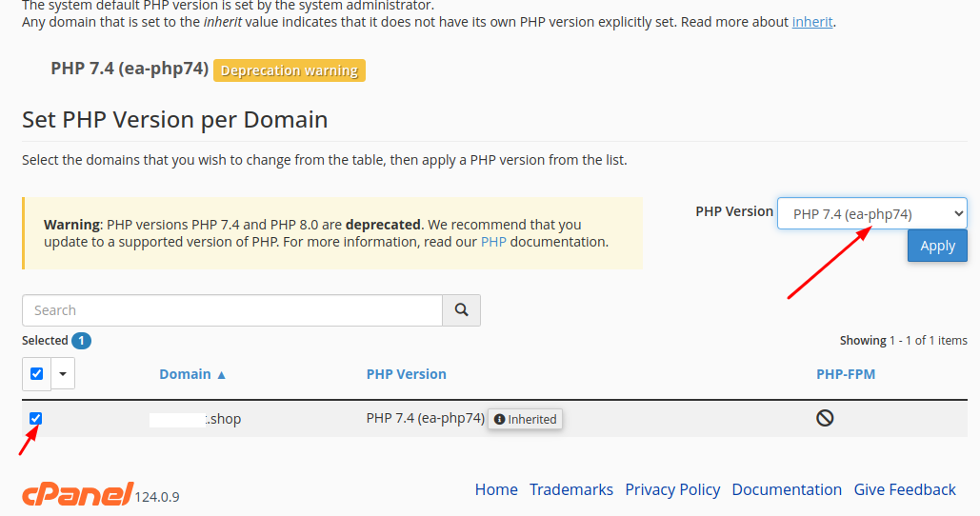Click Give Feedback footer link

[905, 489]
